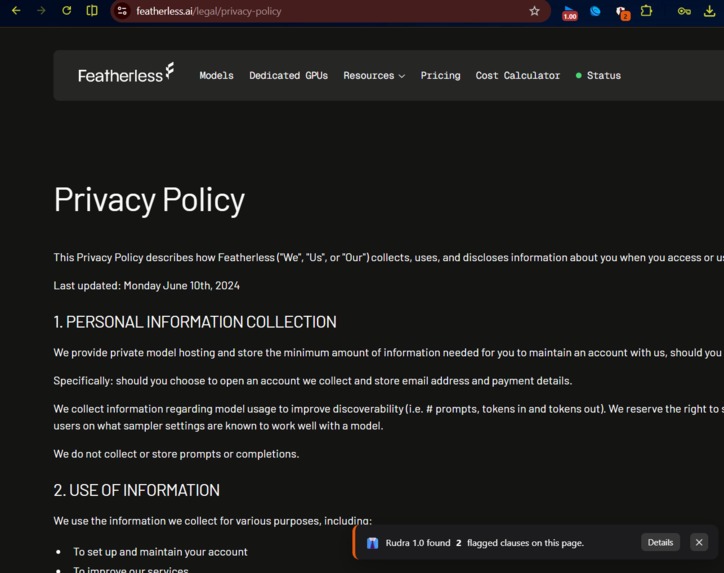
Task: Reload the page with the refresh icon
Action: pyautogui.click(x=66, y=11)
